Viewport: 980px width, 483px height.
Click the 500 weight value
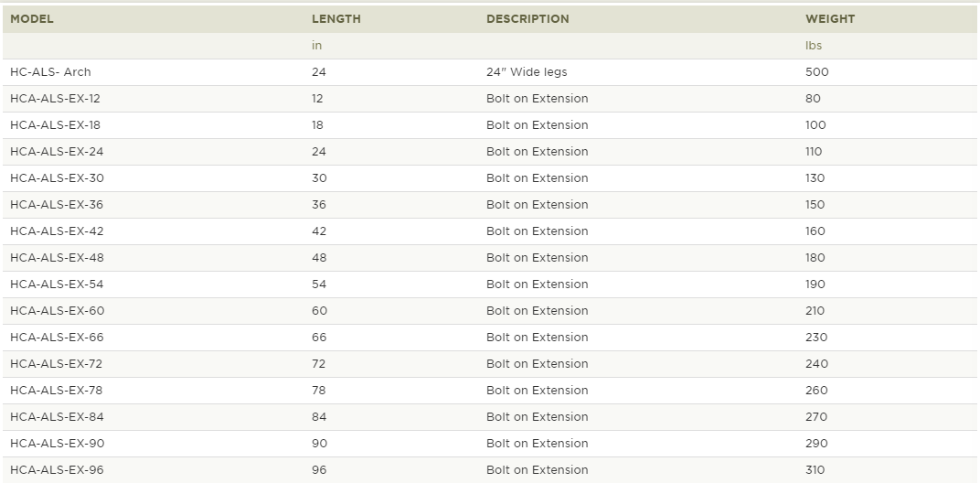coord(817,72)
